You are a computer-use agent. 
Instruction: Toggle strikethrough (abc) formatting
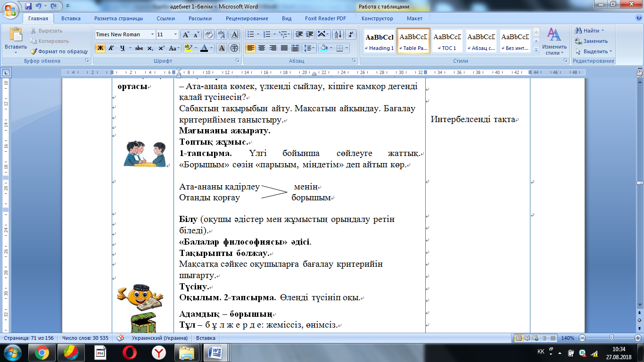click(x=139, y=48)
